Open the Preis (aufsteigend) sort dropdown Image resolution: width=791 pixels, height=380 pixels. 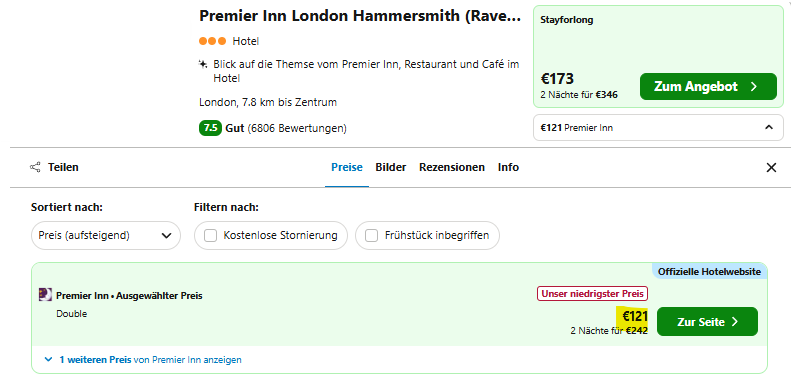(106, 235)
